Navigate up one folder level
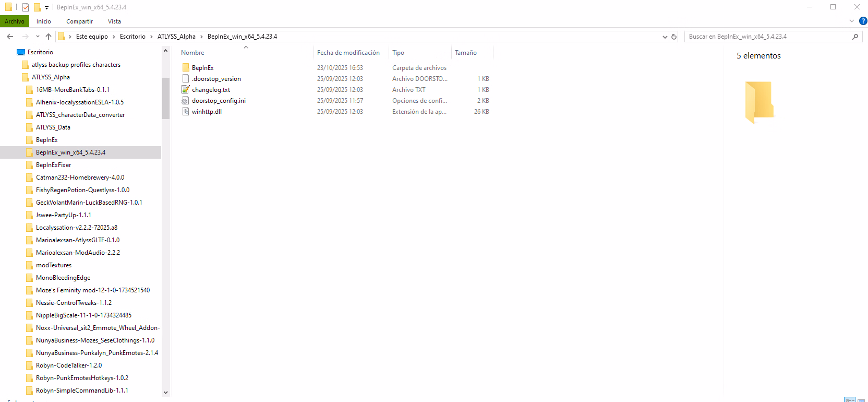The image size is (868, 402). (x=49, y=37)
